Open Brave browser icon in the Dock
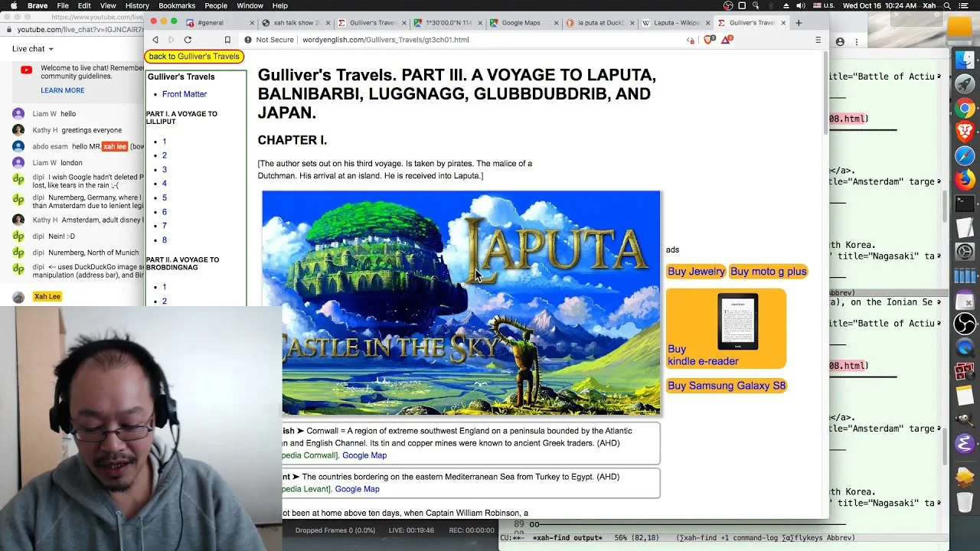 [x=965, y=132]
